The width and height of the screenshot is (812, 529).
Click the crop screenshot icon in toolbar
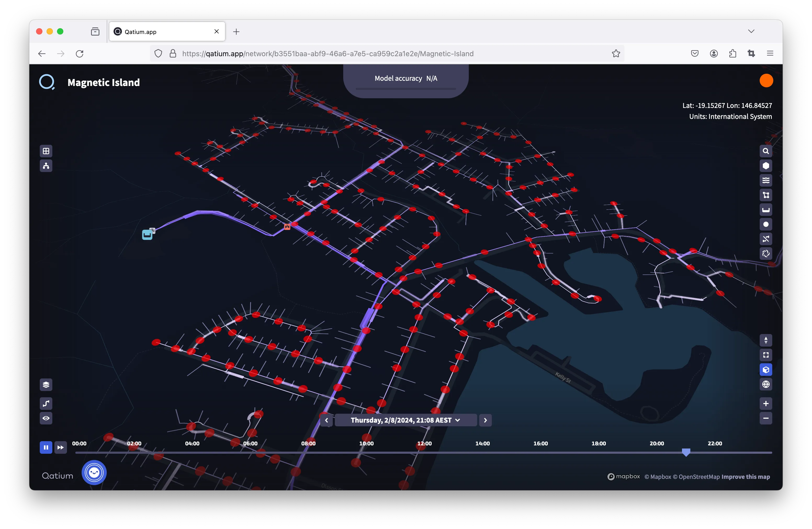(x=751, y=53)
